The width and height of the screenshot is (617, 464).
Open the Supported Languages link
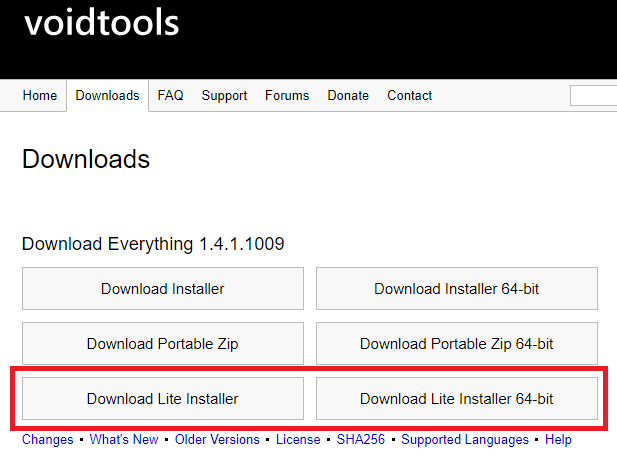pos(465,440)
